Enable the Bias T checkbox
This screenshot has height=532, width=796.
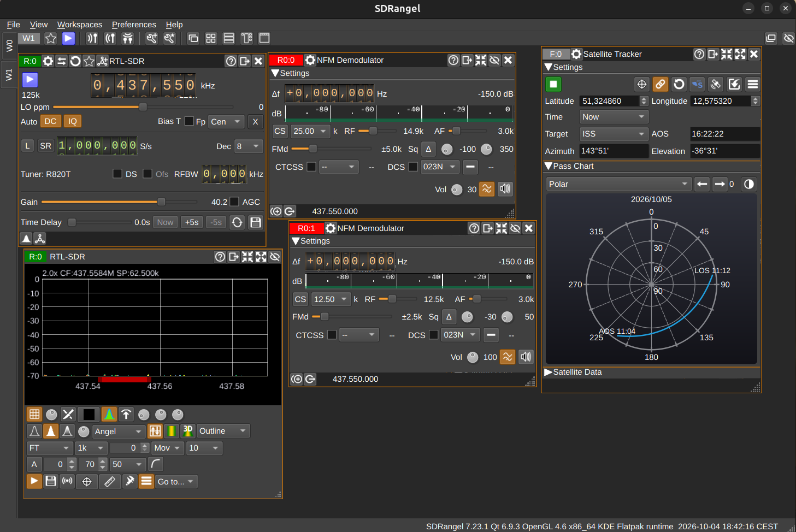coord(189,121)
